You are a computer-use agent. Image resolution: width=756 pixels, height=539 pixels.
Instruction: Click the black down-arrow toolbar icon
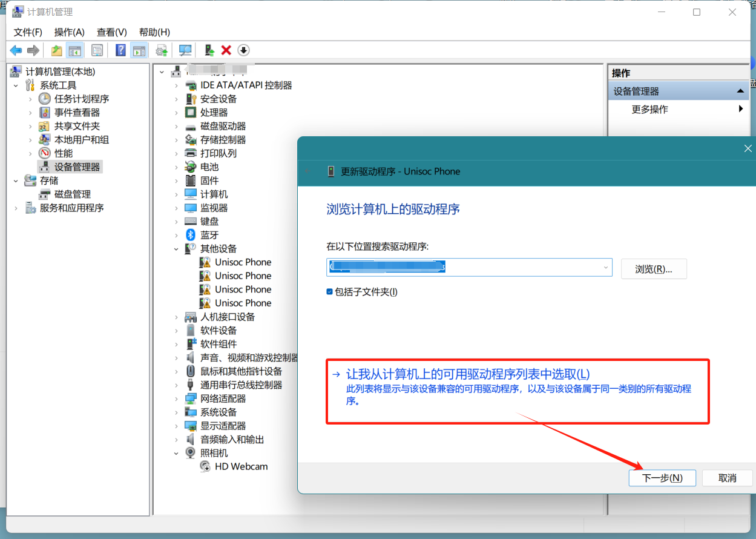pyautogui.click(x=243, y=50)
